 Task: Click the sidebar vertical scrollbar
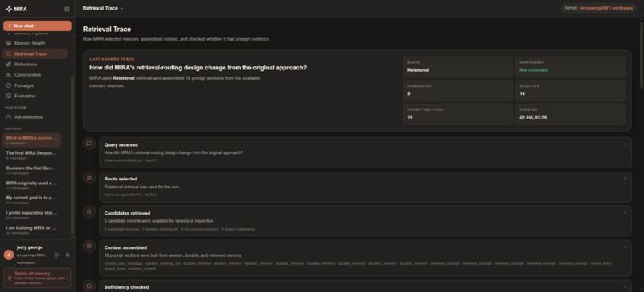73,154
